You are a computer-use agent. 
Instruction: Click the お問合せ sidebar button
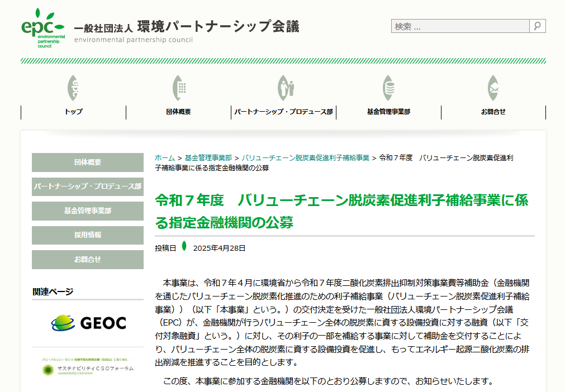(x=88, y=260)
